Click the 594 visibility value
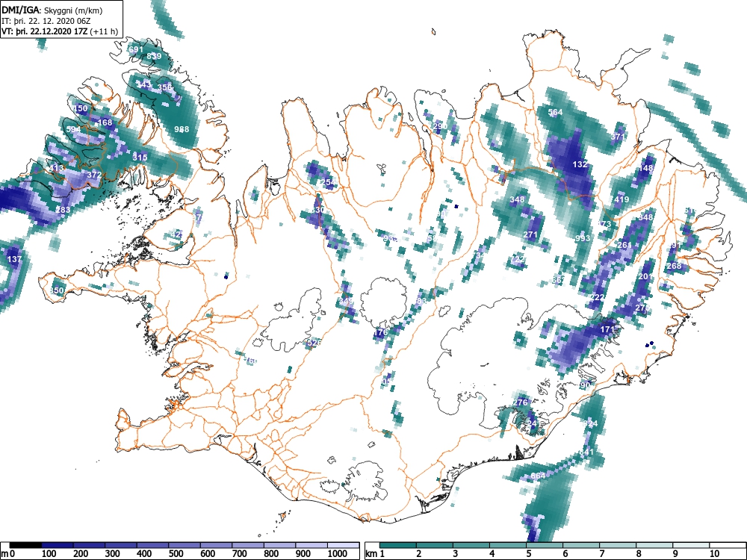This screenshot has width=747, height=560. tap(73, 129)
